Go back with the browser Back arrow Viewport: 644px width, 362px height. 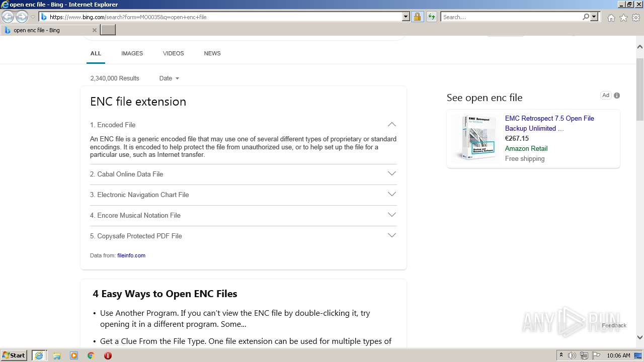[x=8, y=17]
